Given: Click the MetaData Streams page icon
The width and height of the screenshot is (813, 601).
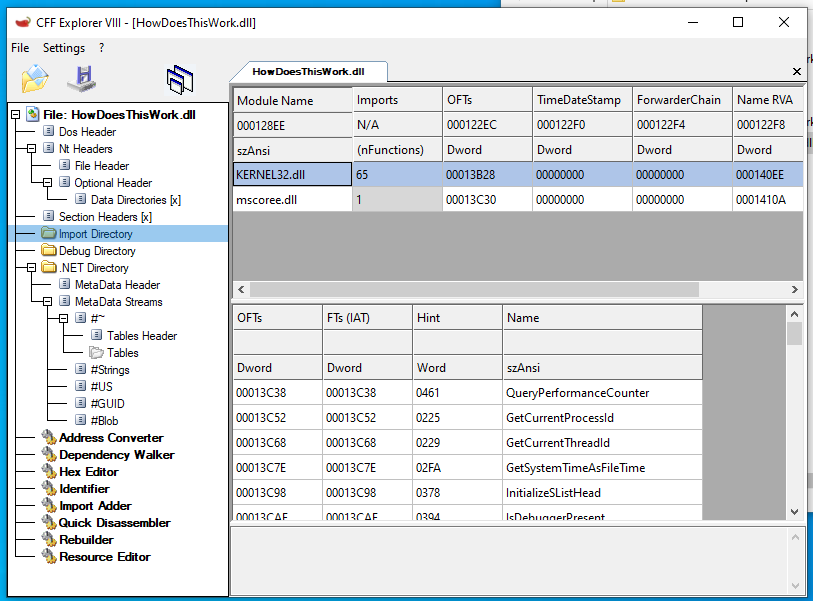Looking at the screenshot, I should tap(65, 301).
